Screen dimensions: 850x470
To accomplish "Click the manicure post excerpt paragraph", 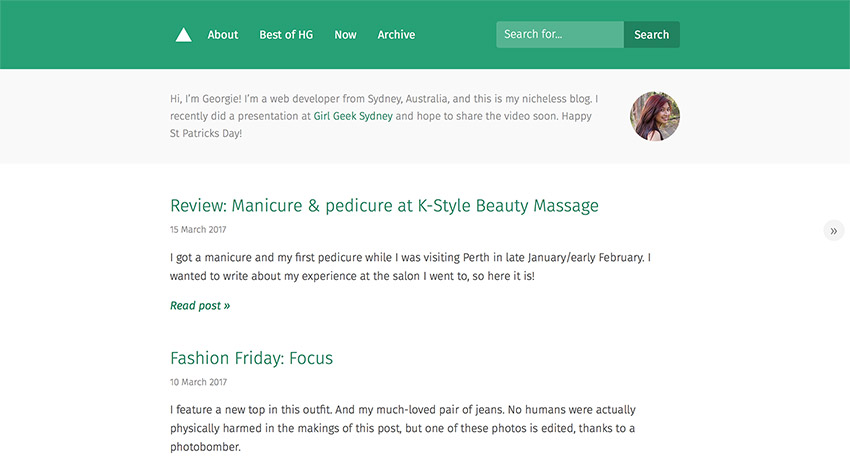I will [410, 267].
